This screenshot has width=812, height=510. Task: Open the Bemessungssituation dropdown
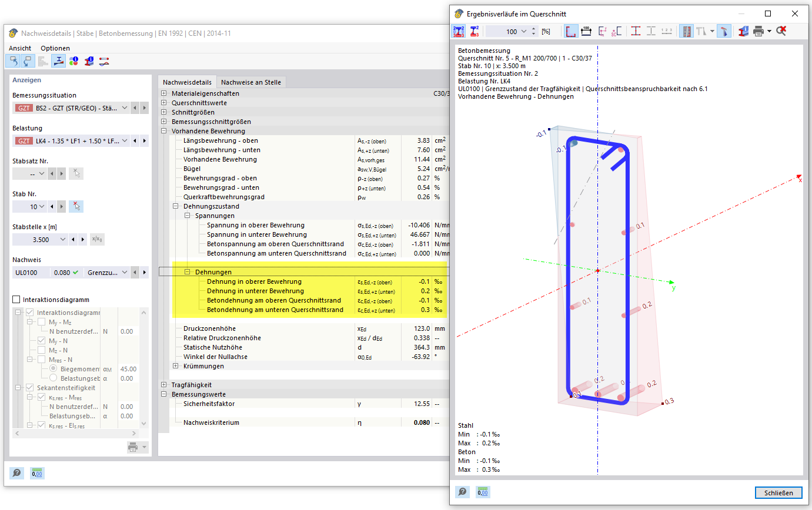coord(124,108)
